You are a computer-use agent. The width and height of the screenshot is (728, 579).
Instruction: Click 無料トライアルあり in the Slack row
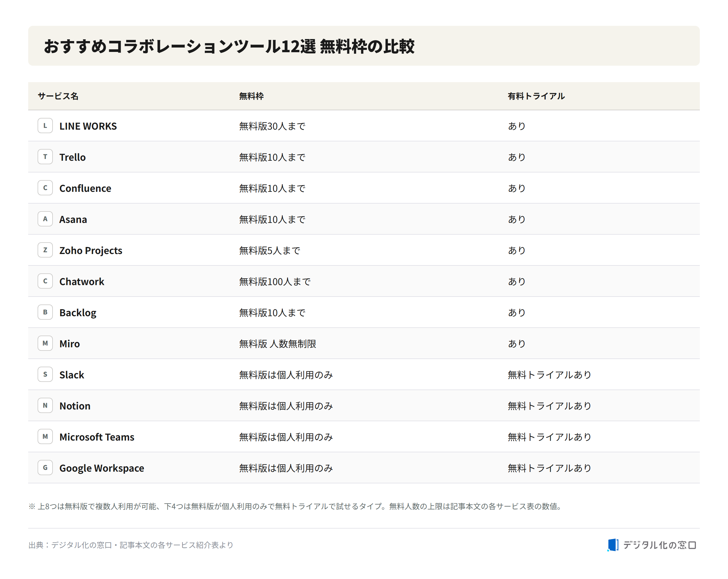550,375
